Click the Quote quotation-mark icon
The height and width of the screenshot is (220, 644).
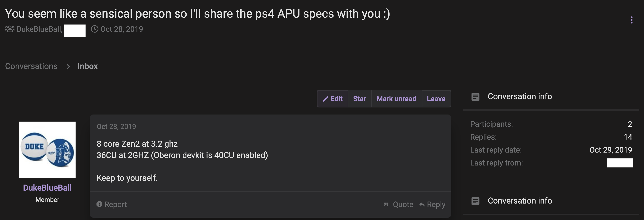coord(386,205)
